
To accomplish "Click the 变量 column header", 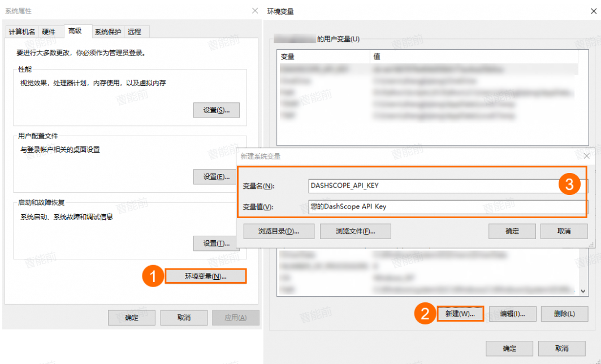I will click(x=323, y=57).
